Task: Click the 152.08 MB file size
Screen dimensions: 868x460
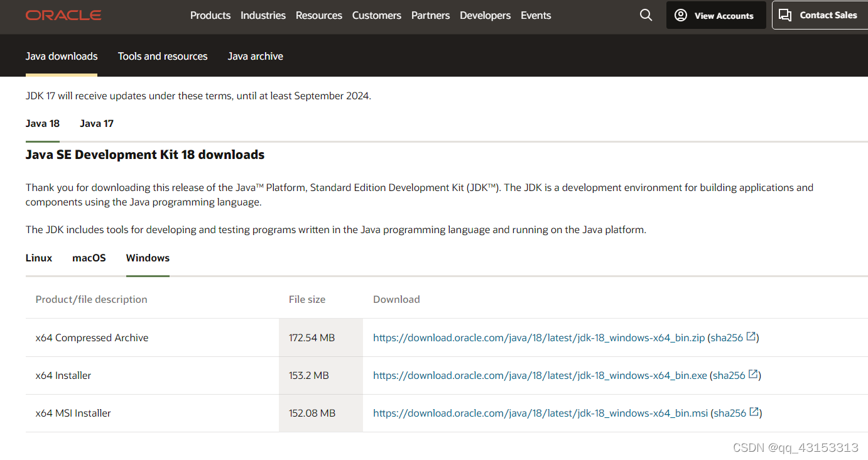Action: point(312,413)
